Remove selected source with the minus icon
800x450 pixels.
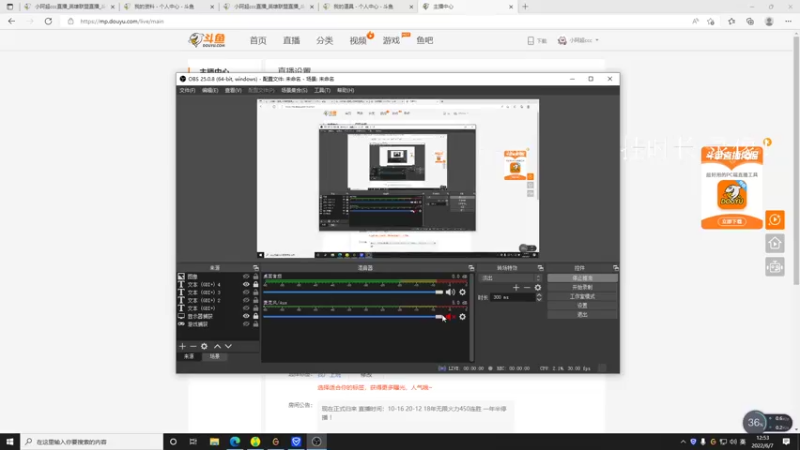193,346
